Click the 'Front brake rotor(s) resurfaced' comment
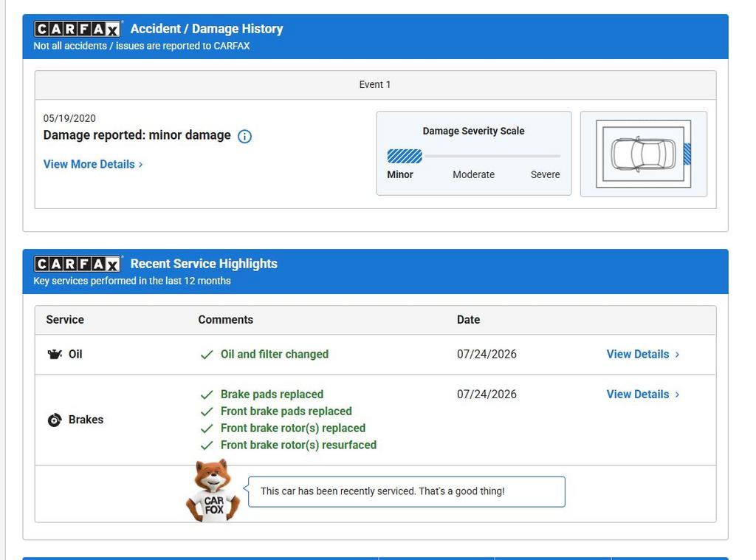 pos(298,445)
